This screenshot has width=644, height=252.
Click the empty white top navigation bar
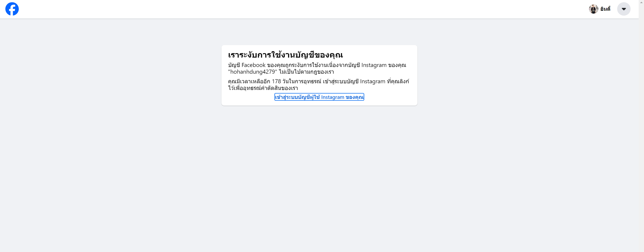coord(300,9)
